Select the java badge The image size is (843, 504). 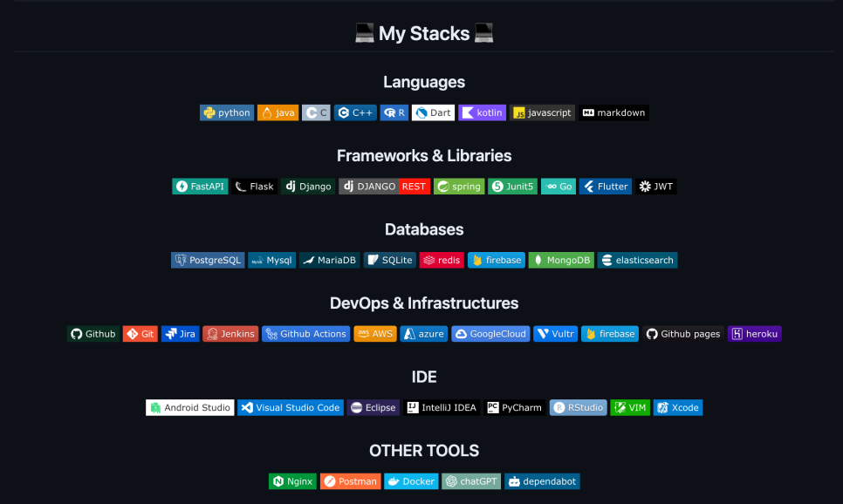tap(278, 112)
